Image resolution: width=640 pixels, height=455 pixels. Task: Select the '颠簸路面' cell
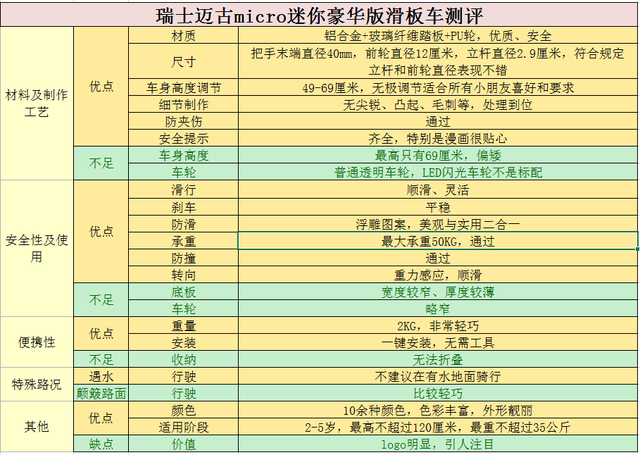coord(101,393)
